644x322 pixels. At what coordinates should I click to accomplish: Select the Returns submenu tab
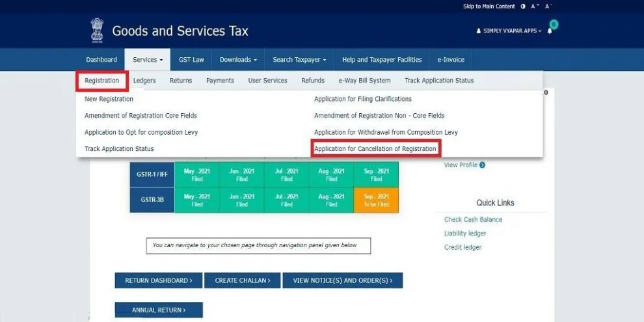coord(181,81)
